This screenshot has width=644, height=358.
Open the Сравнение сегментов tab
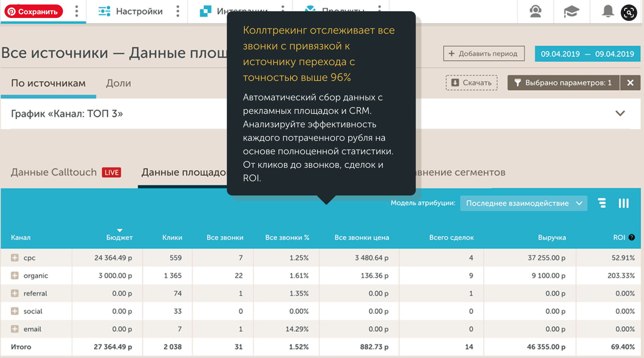(x=461, y=172)
